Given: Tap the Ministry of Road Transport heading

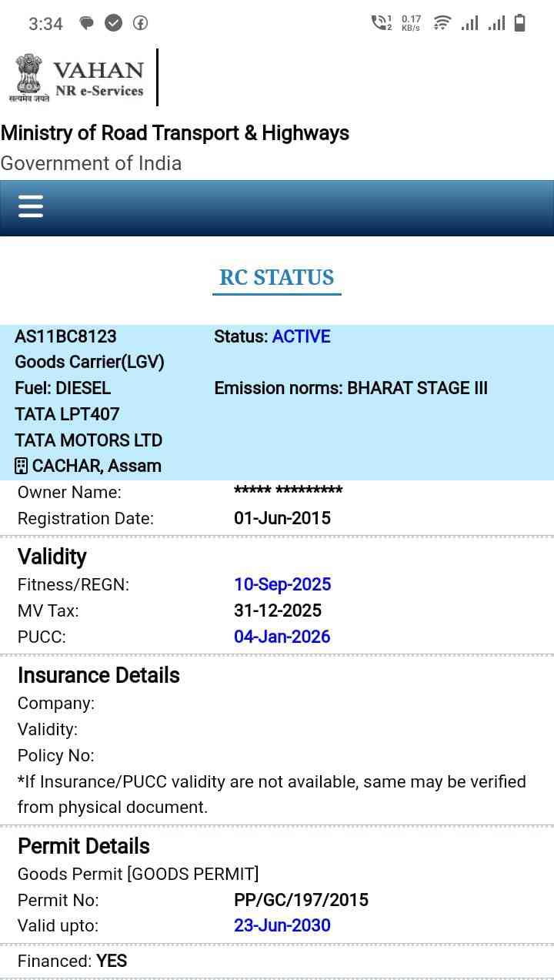Looking at the screenshot, I should (175, 133).
